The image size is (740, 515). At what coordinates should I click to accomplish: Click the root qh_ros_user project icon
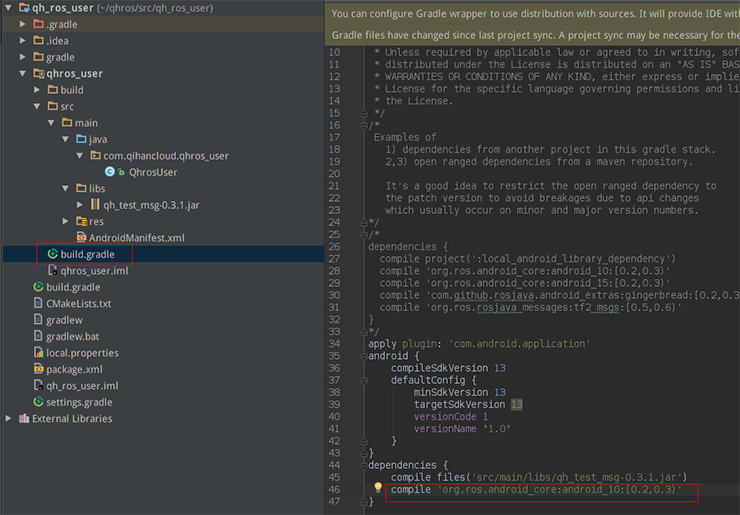[x=24, y=8]
